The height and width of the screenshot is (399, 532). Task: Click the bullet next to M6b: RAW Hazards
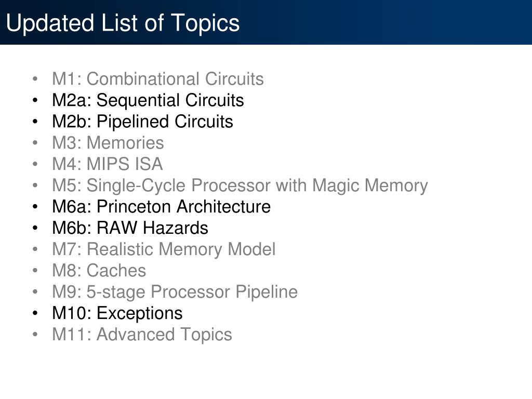tap(35, 228)
